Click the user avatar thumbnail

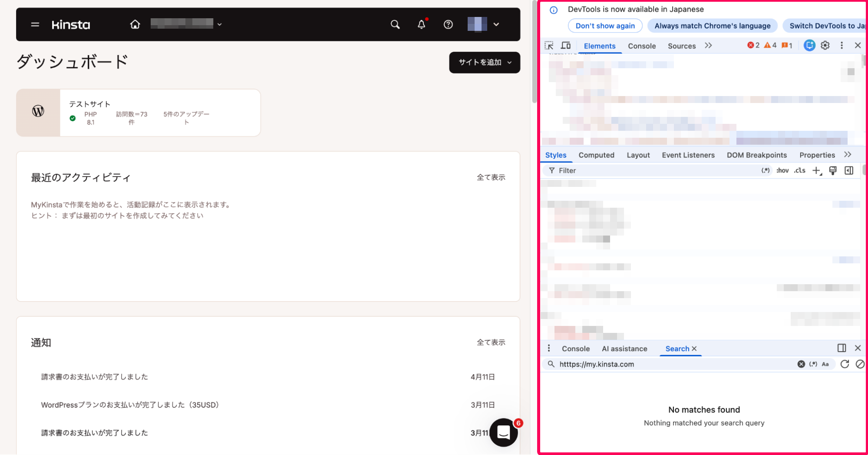pos(477,24)
